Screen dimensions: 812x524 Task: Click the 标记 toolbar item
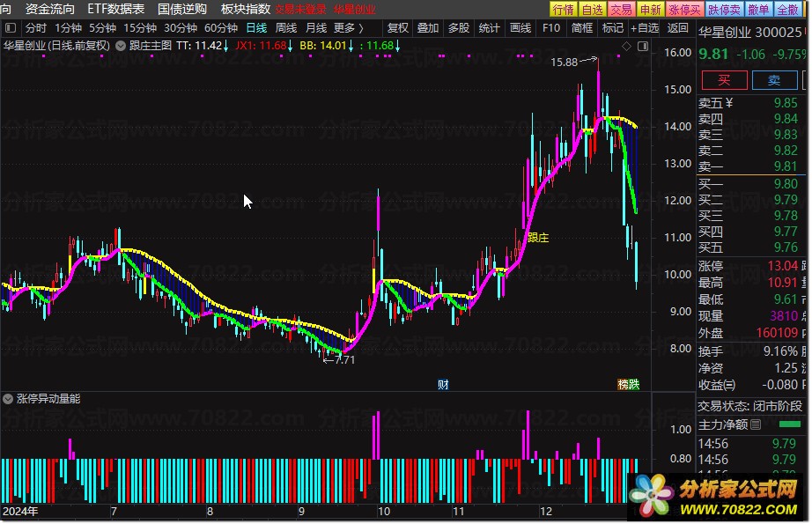point(613,28)
